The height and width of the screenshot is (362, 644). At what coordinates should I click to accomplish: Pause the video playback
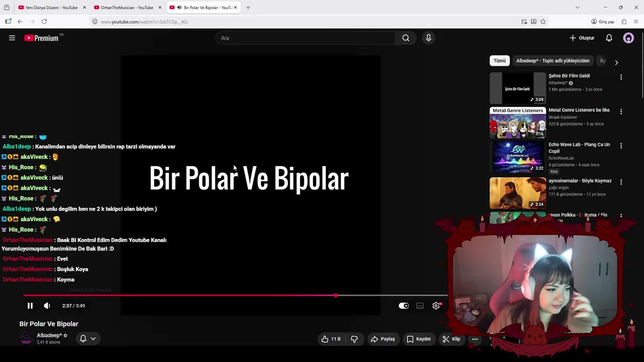click(30, 306)
